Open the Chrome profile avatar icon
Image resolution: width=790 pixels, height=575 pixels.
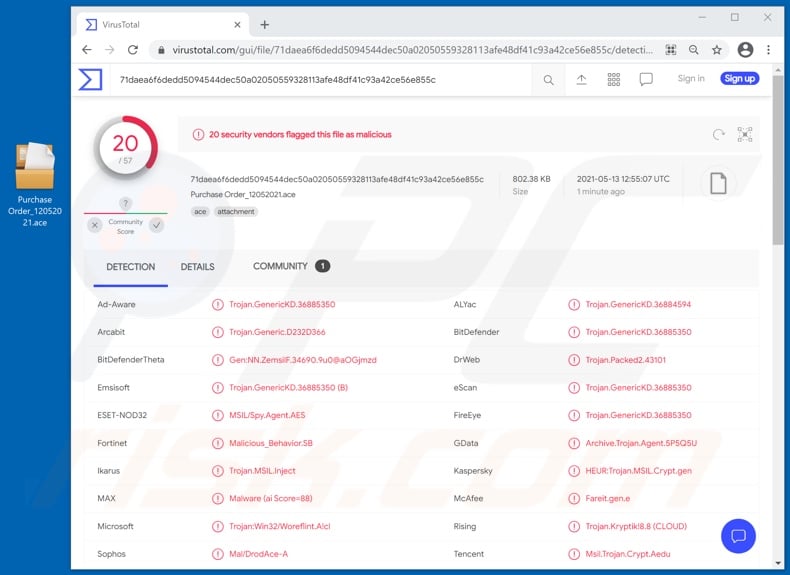click(745, 49)
